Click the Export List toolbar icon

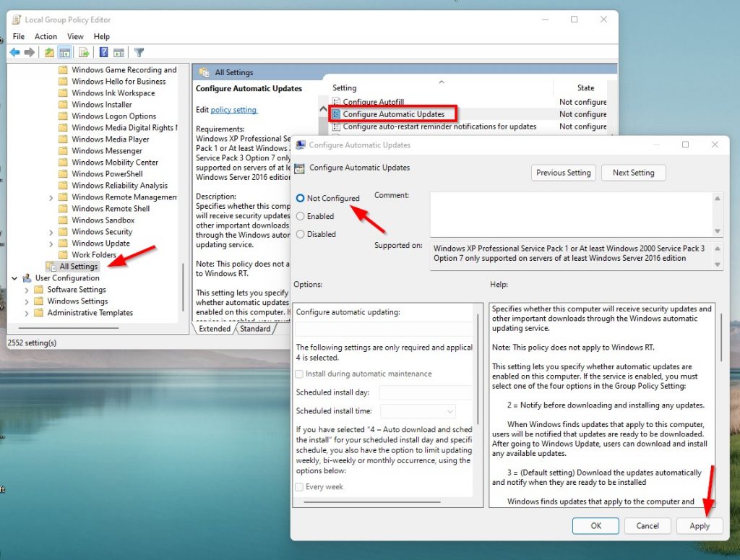pos(84,52)
